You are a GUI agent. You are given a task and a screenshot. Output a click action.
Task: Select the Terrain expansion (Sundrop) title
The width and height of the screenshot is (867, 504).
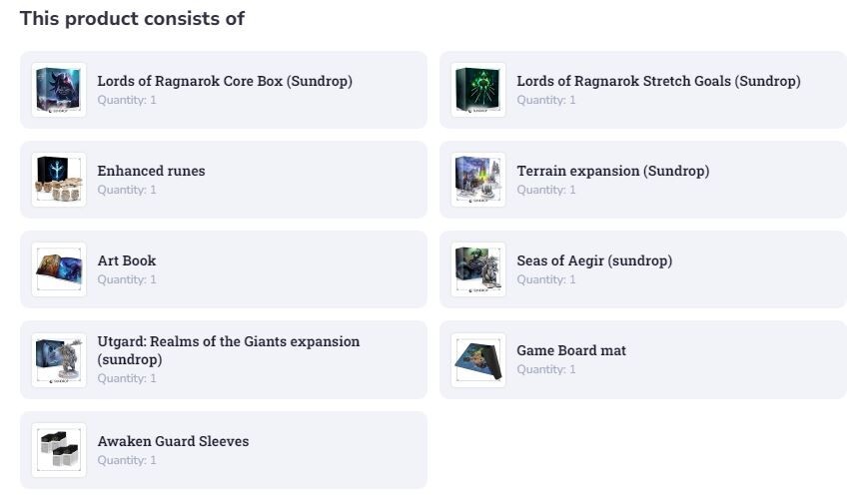coord(613,171)
